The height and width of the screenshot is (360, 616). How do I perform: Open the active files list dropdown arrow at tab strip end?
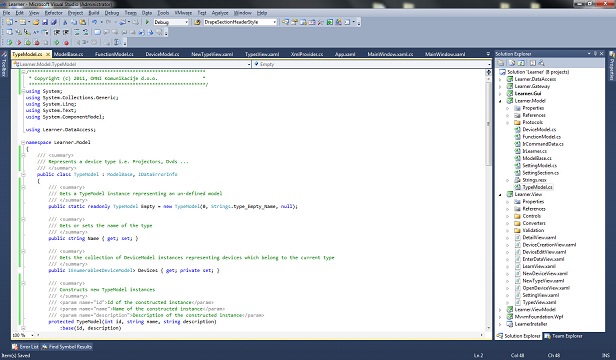click(488, 54)
